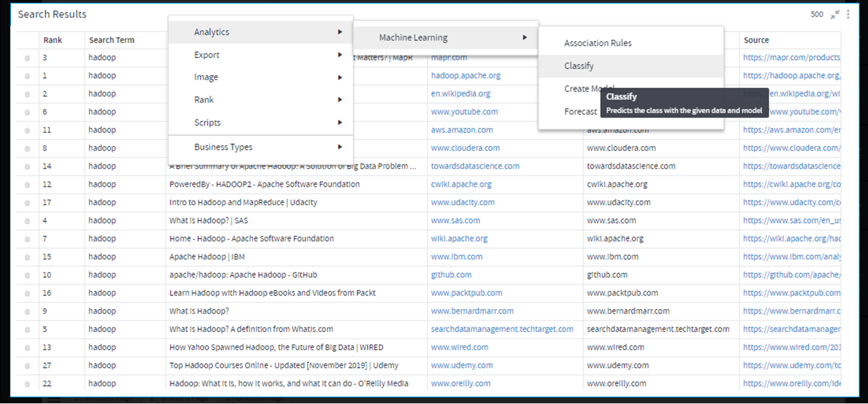Open the Machine Learning submenu entry
Image resolution: width=868 pixels, height=404 pixels.
[446, 38]
